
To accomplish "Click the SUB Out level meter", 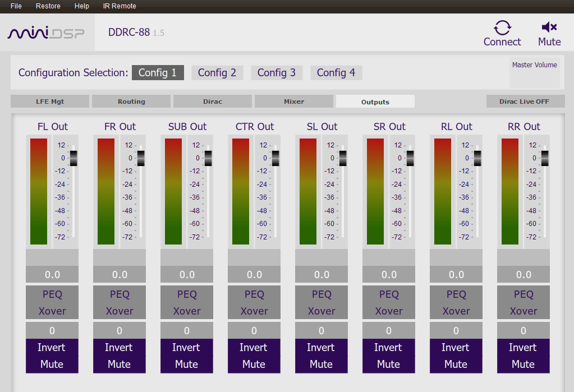I will pyautogui.click(x=173, y=191).
